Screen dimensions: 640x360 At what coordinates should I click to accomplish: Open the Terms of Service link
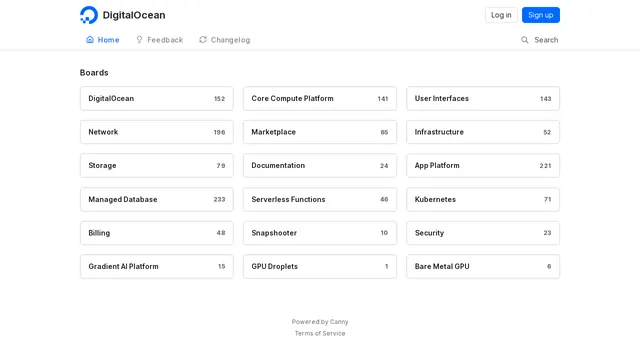(320, 333)
